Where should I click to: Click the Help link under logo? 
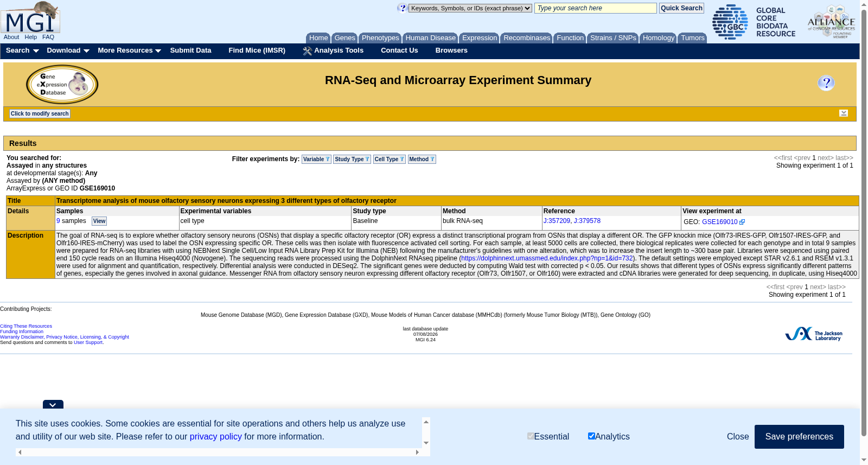pyautogui.click(x=31, y=37)
